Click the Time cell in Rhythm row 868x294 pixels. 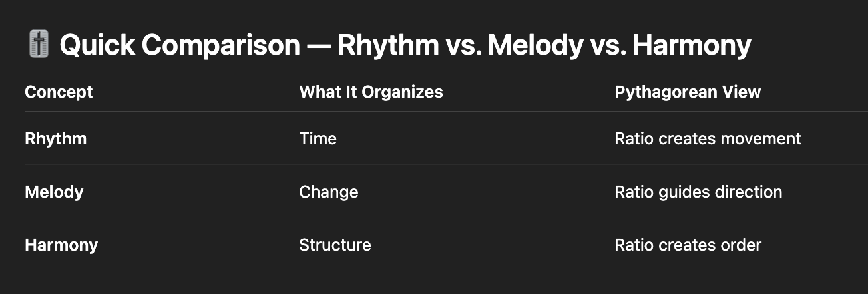318,138
